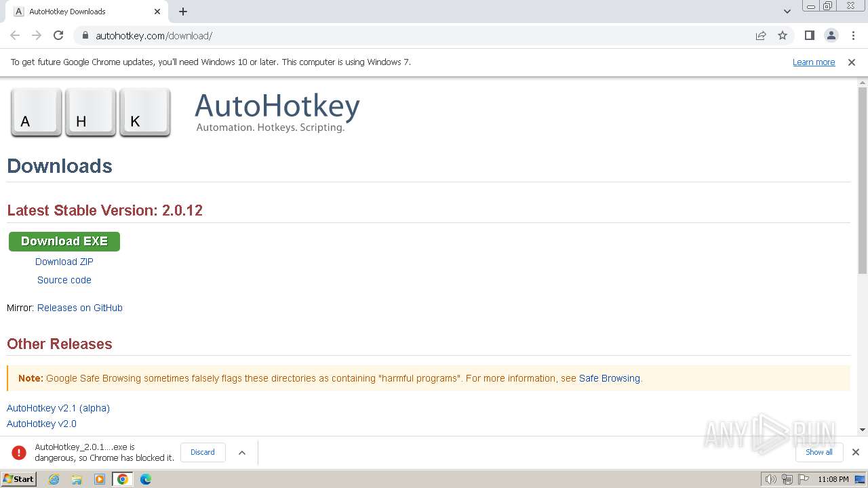Screen dimensions: 868x488
Task: Open network tray icon
Action: (787, 479)
